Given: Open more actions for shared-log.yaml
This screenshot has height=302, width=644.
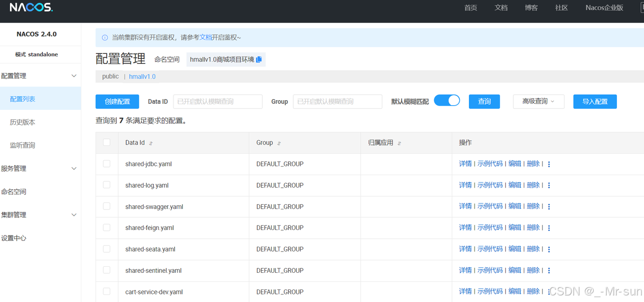Looking at the screenshot, I should pos(549,185).
